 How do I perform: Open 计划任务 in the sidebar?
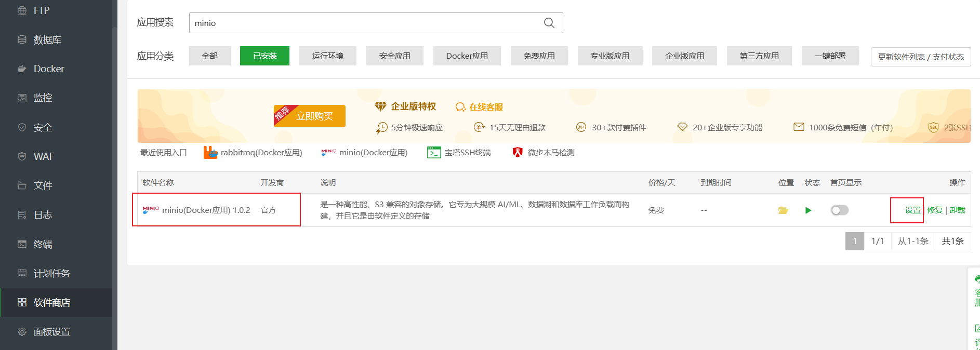51,273
